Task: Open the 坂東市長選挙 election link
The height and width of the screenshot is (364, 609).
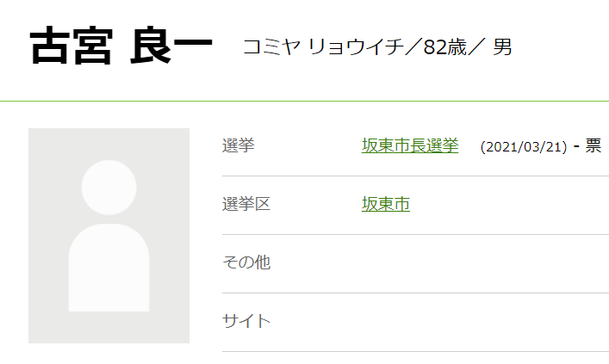Action: point(410,146)
